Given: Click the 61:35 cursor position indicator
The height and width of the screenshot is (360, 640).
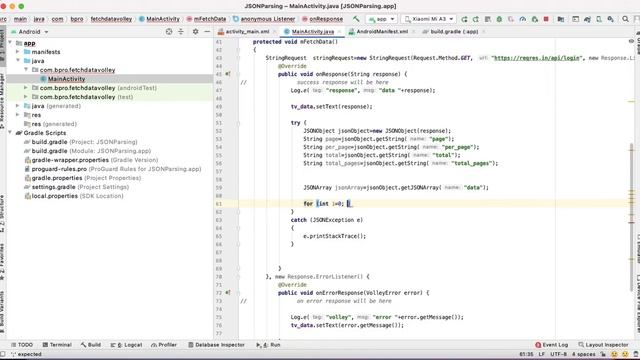Looking at the screenshot, I should tap(526, 354).
